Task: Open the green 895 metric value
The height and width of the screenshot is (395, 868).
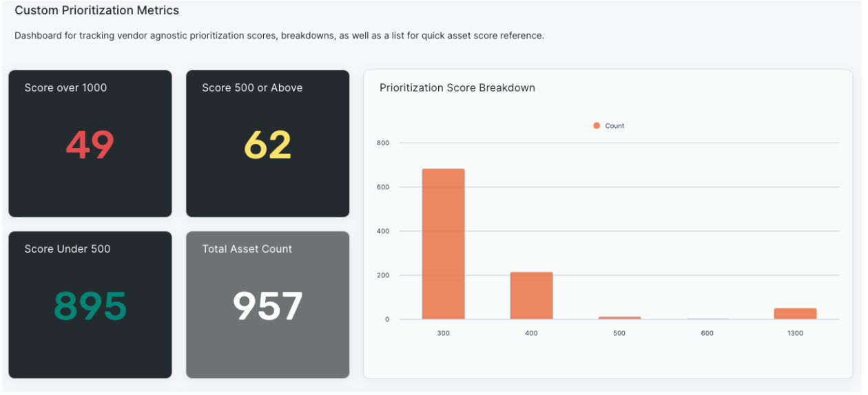Action: tap(90, 306)
